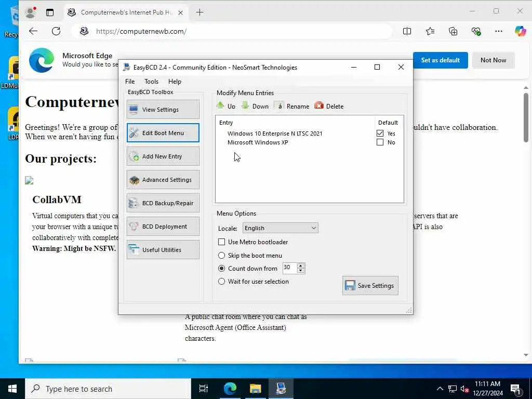This screenshot has height=399, width=532.
Task: Rename the selected boot entry
Action: point(292,106)
